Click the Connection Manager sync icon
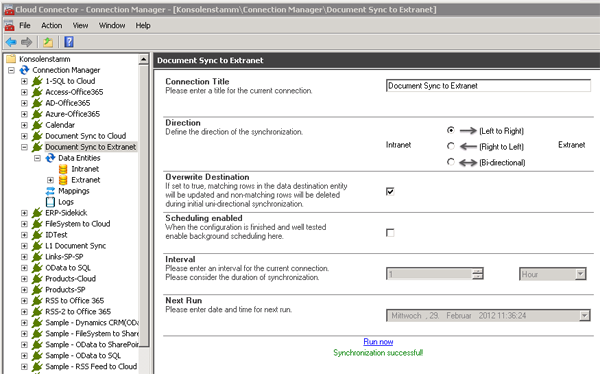 [24, 70]
